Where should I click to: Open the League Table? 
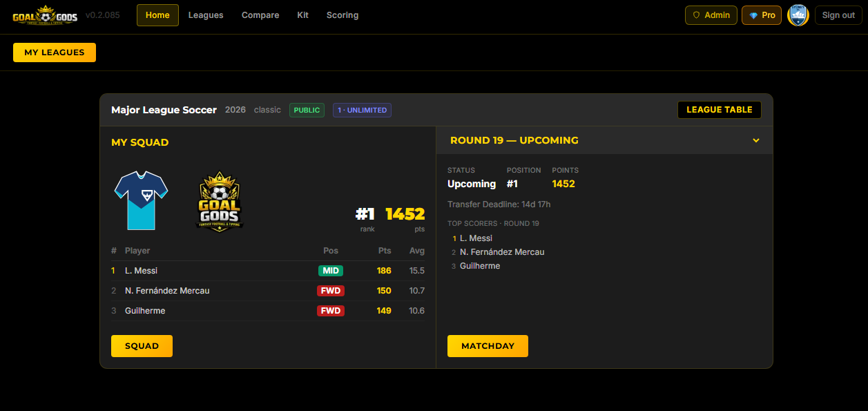[x=720, y=110]
